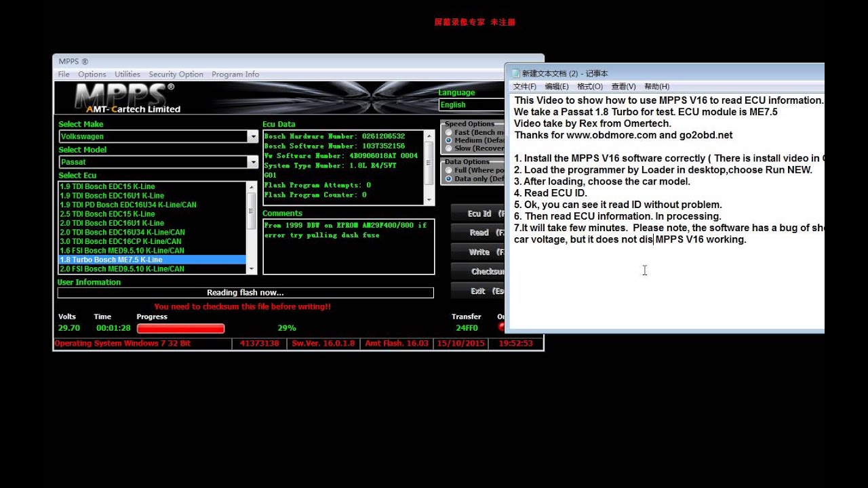Click scroll-down arrow of Ecu Data box
Image resolution: width=868 pixels, height=488 pixels.
(x=429, y=199)
